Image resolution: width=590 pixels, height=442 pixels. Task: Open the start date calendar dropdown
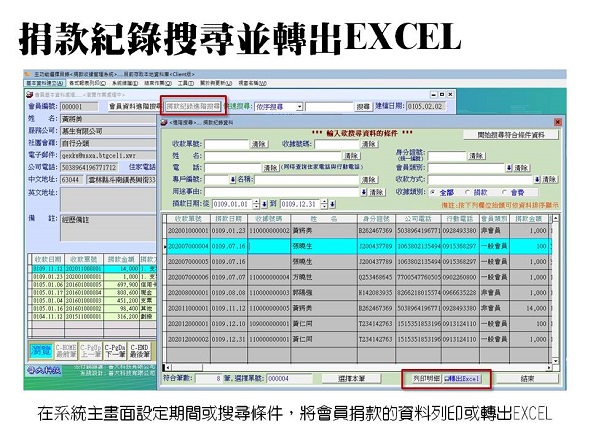coord(265,204)
